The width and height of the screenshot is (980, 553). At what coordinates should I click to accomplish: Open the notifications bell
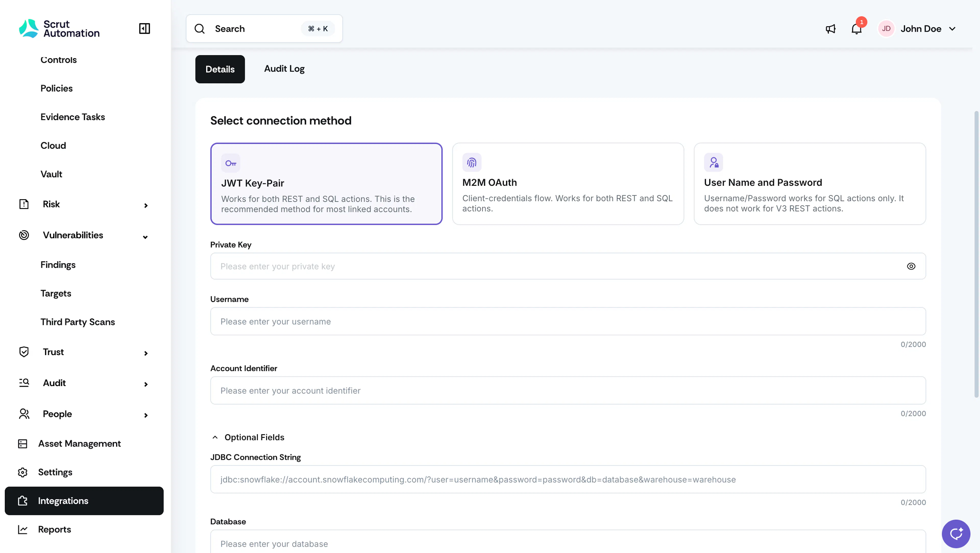pos(856,29)
